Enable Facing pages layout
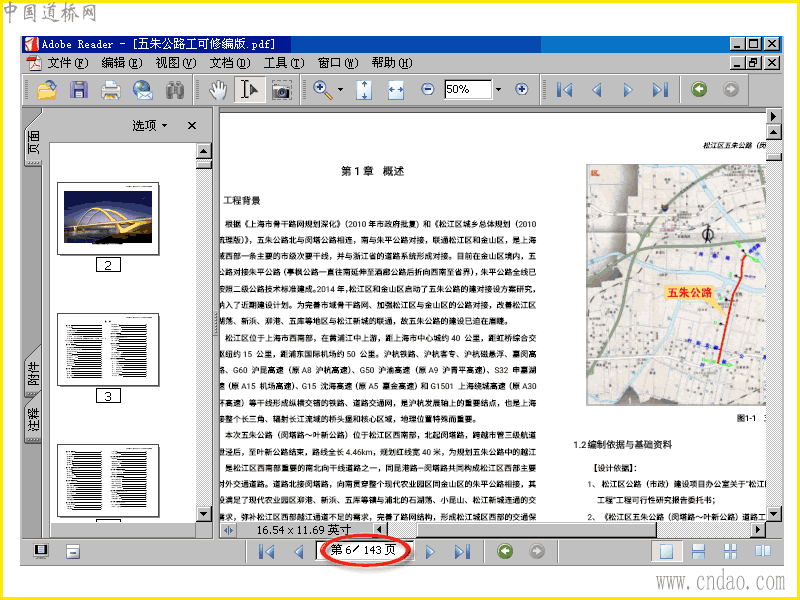 [763, 551]
